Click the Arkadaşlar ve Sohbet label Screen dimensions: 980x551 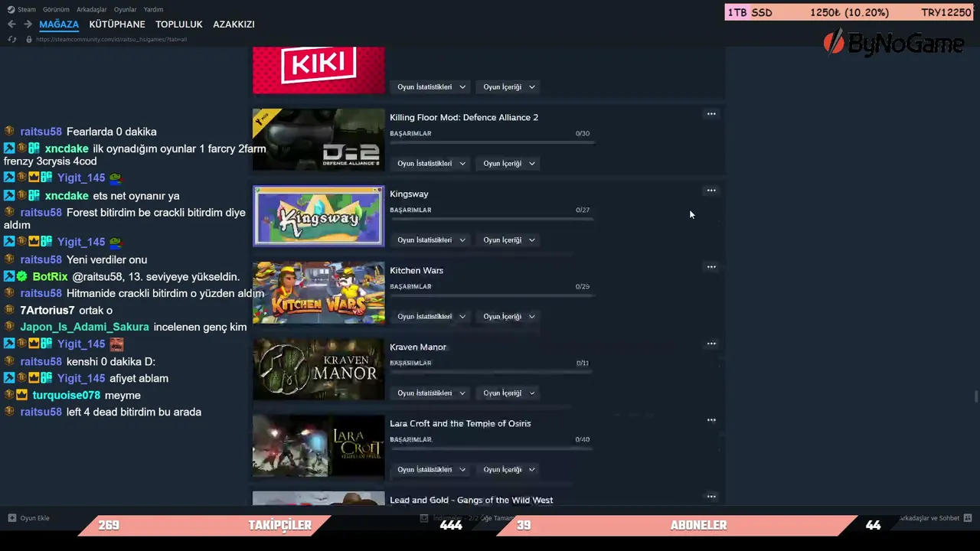pos(929,518)
